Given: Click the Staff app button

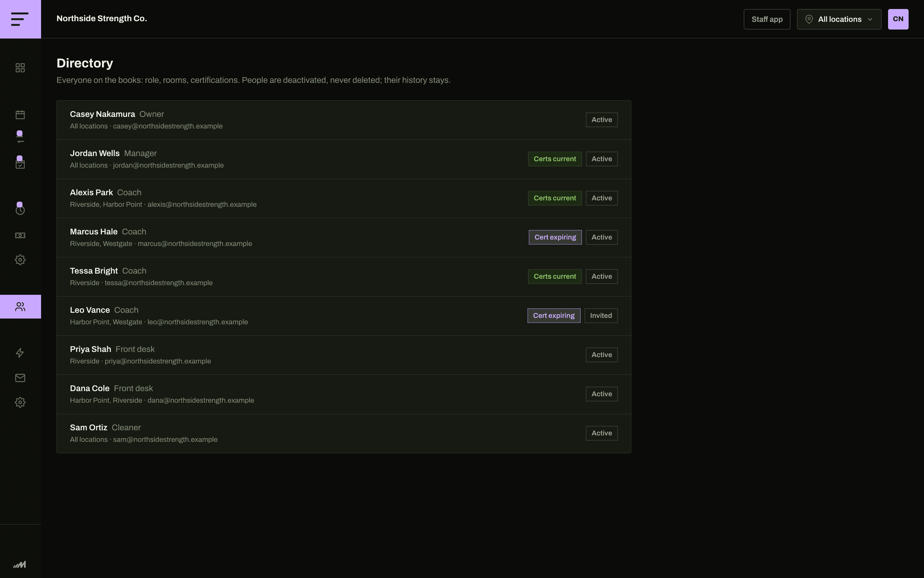Looking at the screenshot, I should click(767, 19).
